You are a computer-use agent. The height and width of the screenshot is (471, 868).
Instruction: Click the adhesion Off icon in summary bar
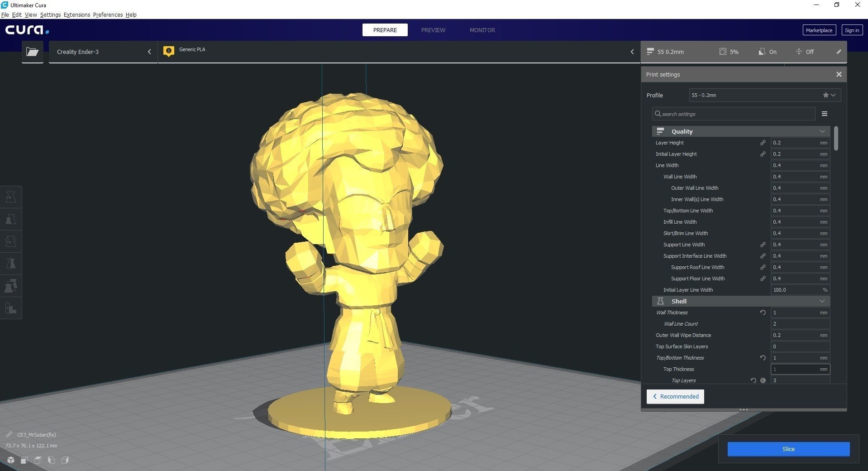799,52
